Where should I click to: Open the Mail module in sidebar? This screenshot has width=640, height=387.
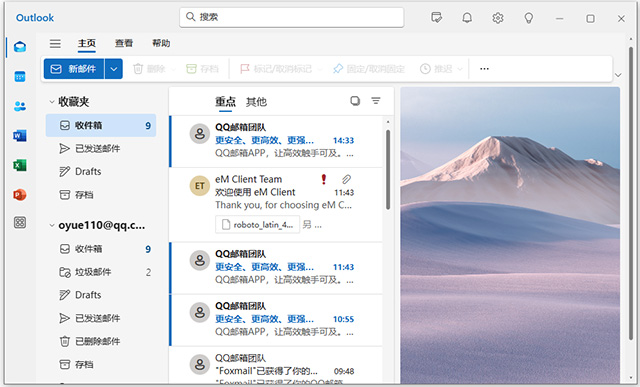click(x=20, y=47)
